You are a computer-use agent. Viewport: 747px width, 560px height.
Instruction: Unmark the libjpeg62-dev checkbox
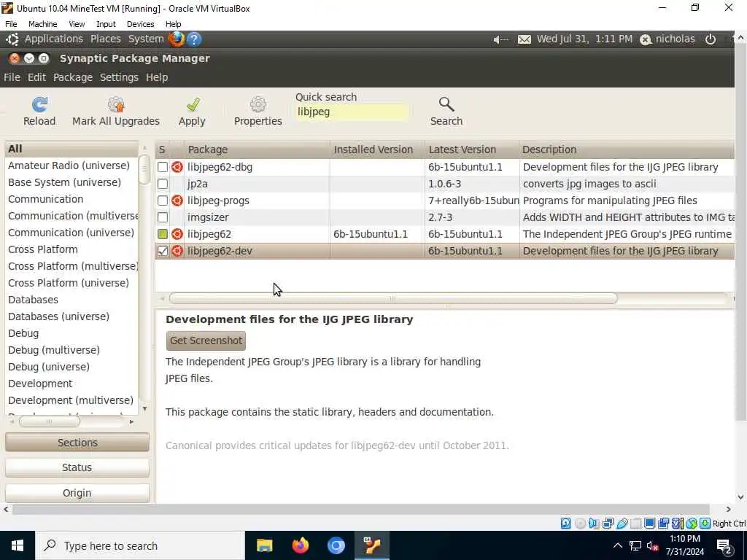(x=163, y=251)
